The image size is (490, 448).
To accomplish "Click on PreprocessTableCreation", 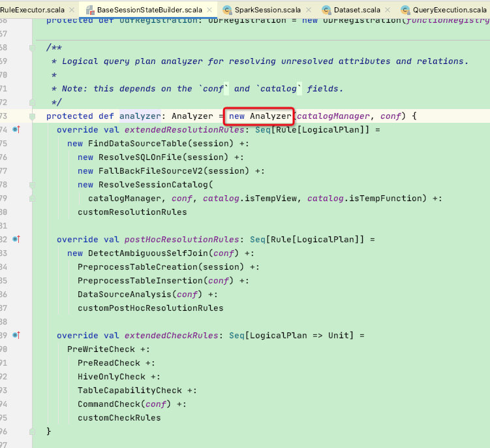I will [138, 267].
